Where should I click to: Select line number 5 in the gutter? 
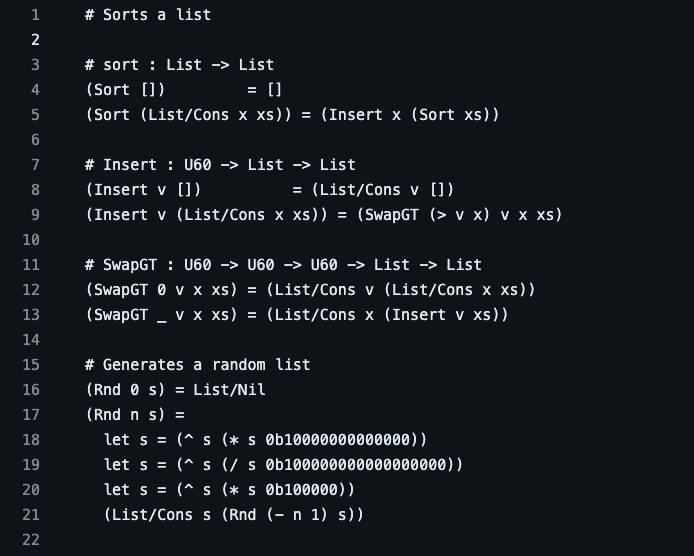coord(35,115)
